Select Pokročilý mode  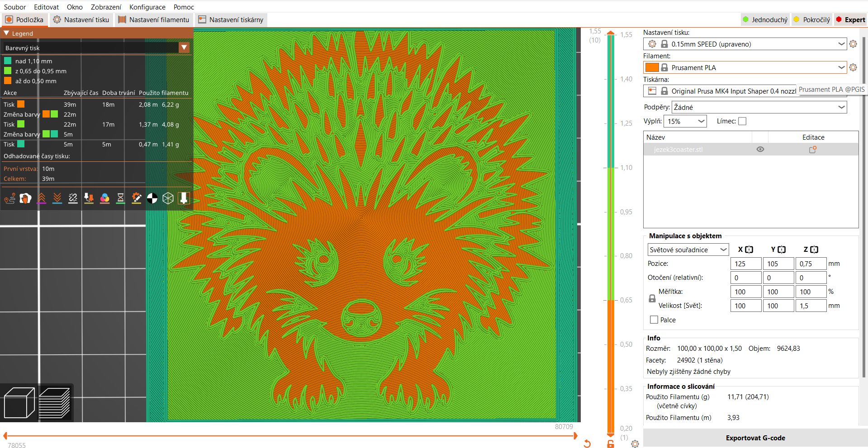tap(812, 19)
